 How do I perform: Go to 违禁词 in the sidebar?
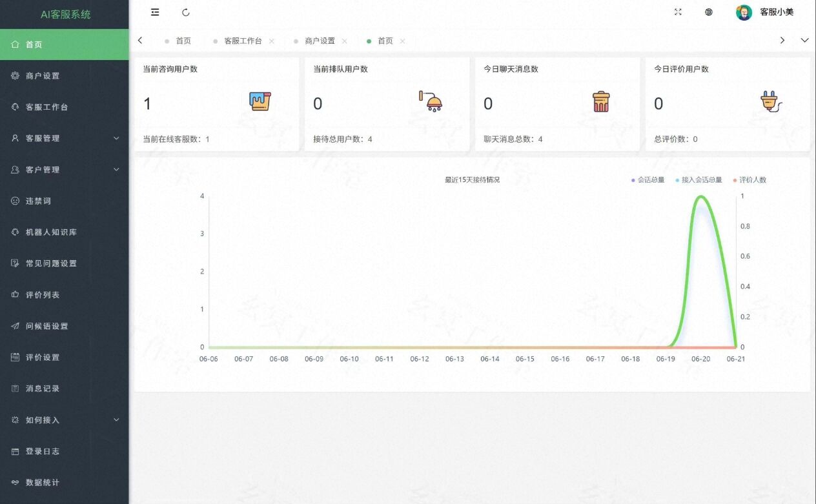click(x=65, y=201)
